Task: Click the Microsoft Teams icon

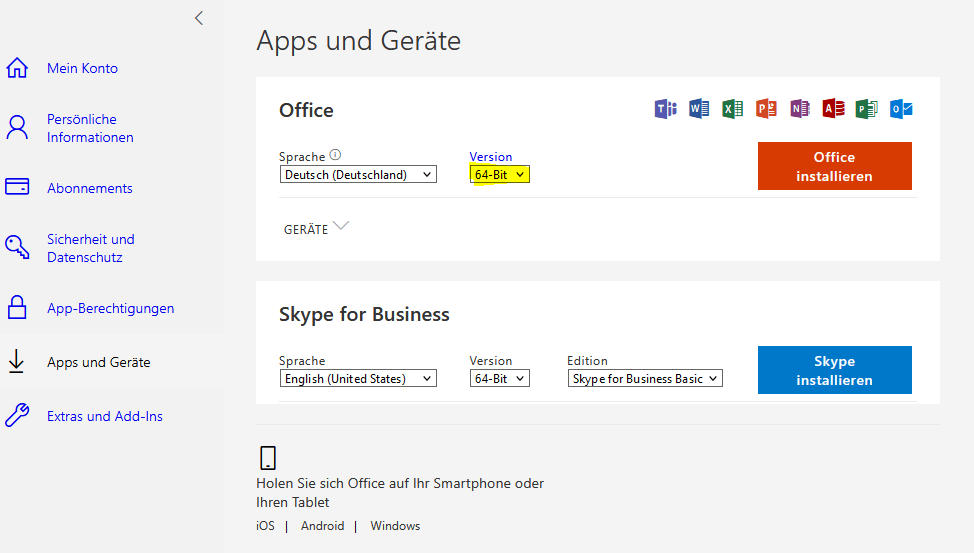Action: pos(665,109)
